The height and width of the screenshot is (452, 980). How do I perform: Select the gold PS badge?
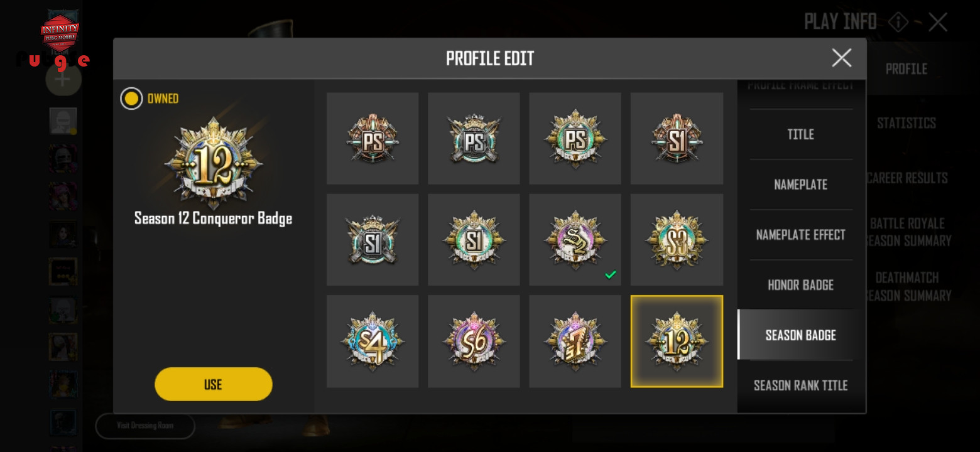click(575, 139)
